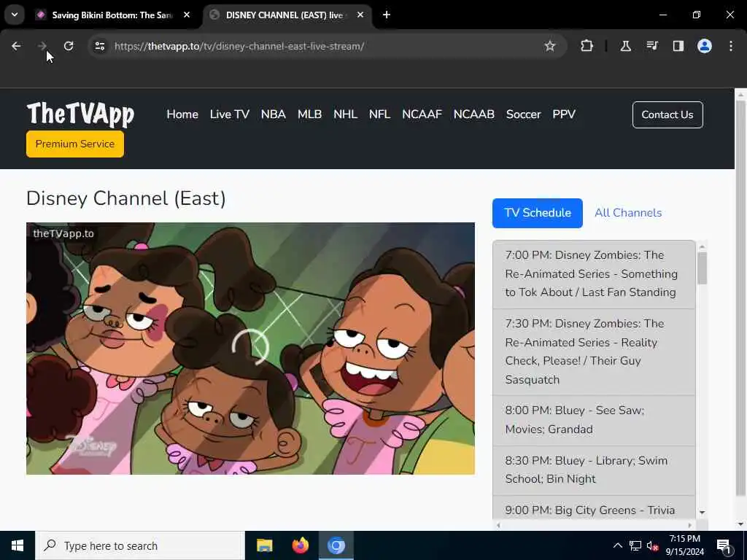Screen dimensions: 747x560
Task: Click schedule list scroll up arrow
Action: coord(703,246)
